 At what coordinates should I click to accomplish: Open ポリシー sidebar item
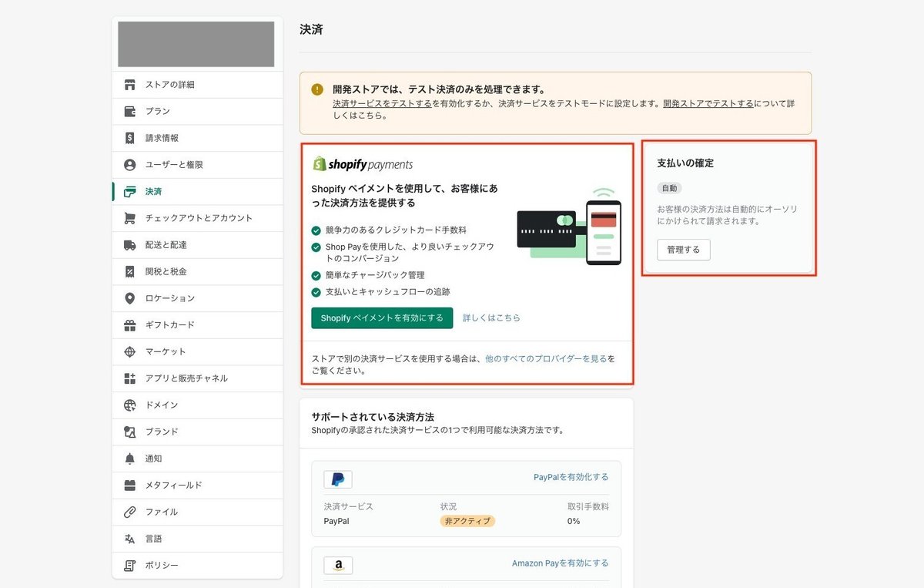coord(197,566)
